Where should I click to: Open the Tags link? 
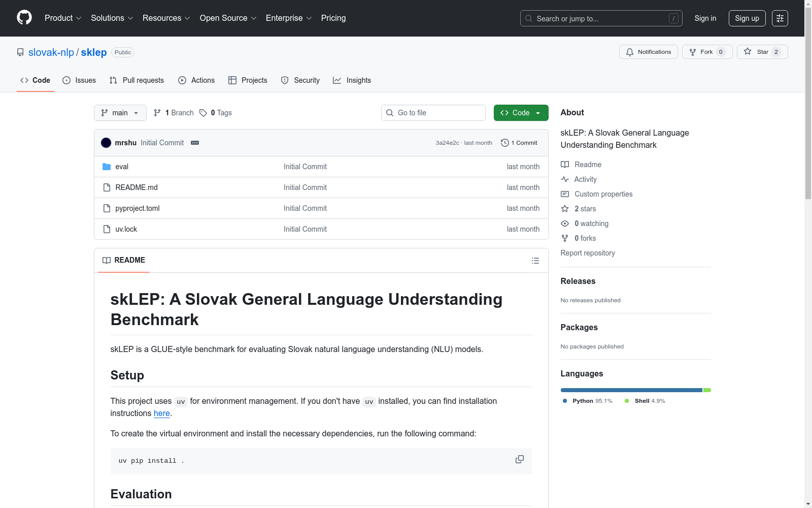(216, 113)
